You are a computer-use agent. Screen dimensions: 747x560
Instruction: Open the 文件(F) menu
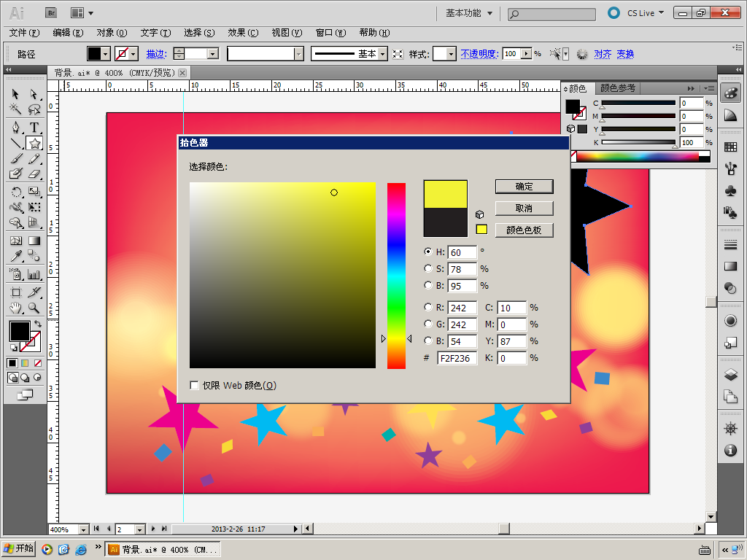coord(24,33)
